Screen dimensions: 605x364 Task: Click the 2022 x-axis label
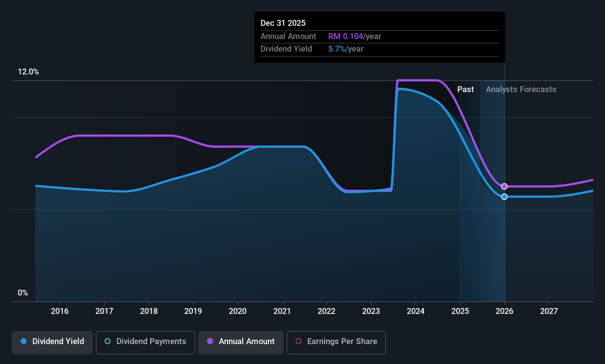(x=326, y=311)
